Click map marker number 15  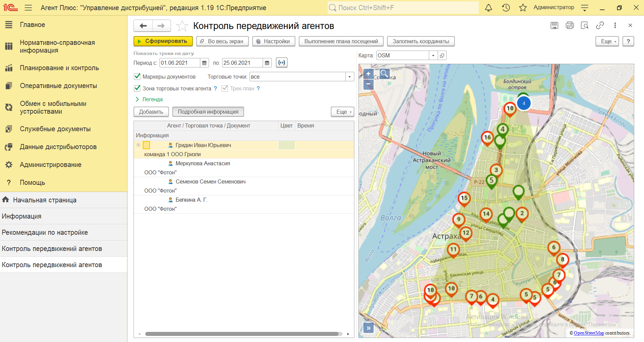(x=464, y=198)
